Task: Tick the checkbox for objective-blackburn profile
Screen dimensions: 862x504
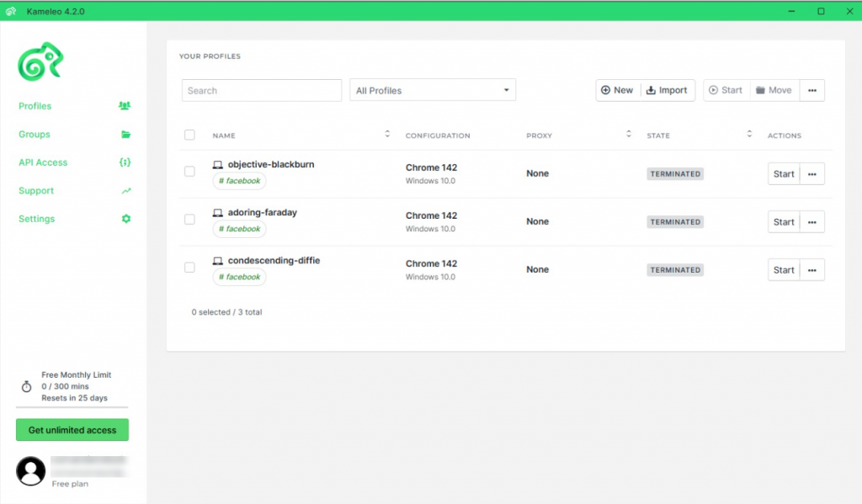Action: tap(189, 172)
